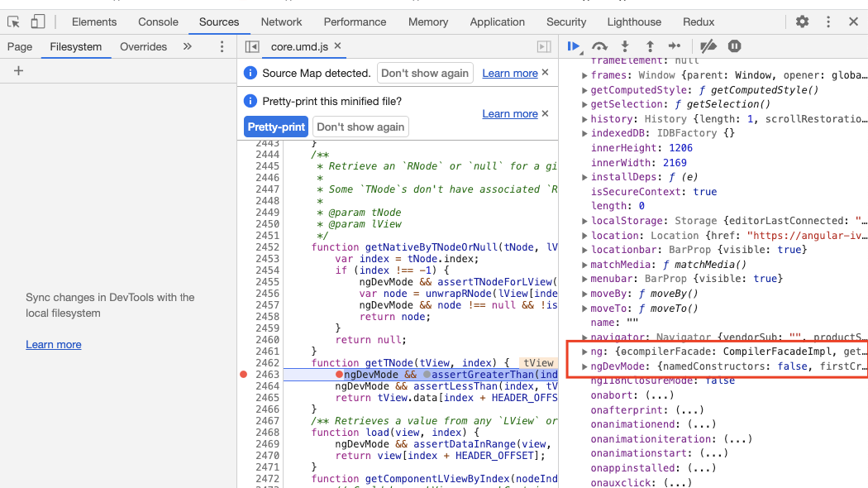Close the core.umd.js file tab

click(337, 46)
